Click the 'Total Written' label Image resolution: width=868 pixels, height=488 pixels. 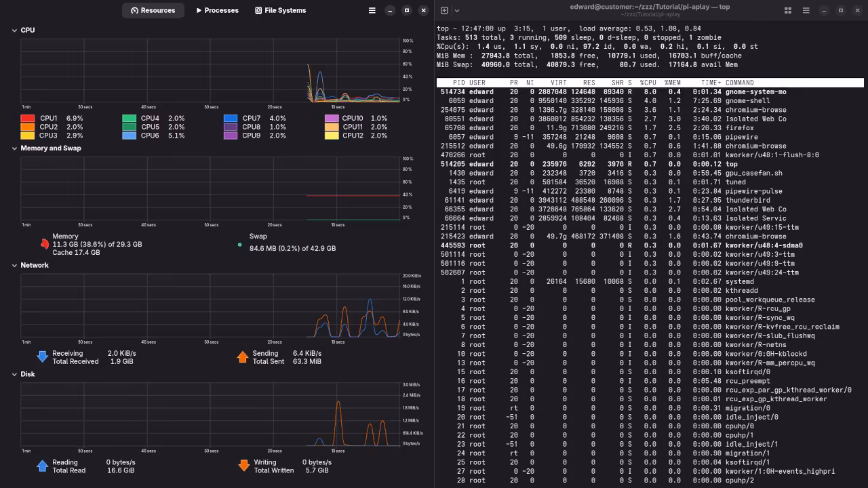tap(274, 470)
